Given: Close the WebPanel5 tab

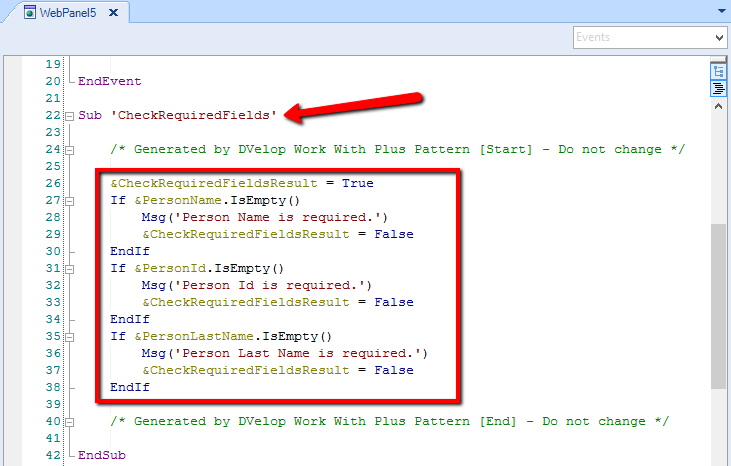Looking at the screenshot, I should point(113,13).
